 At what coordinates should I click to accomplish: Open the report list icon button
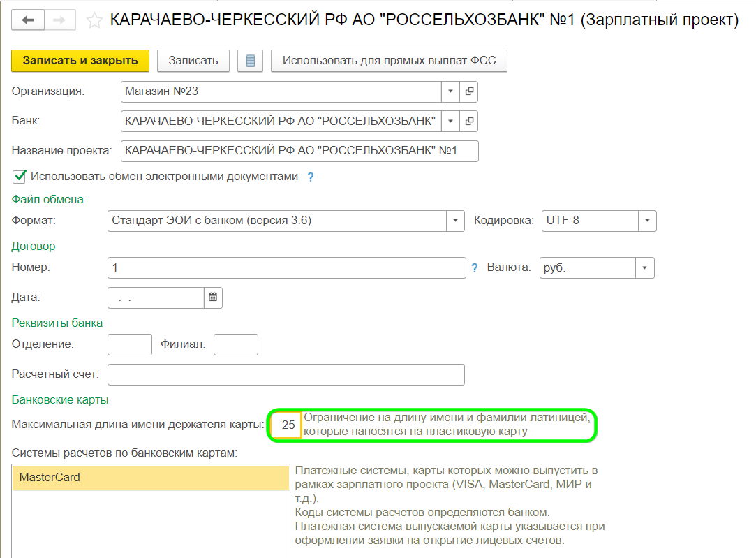250,61
